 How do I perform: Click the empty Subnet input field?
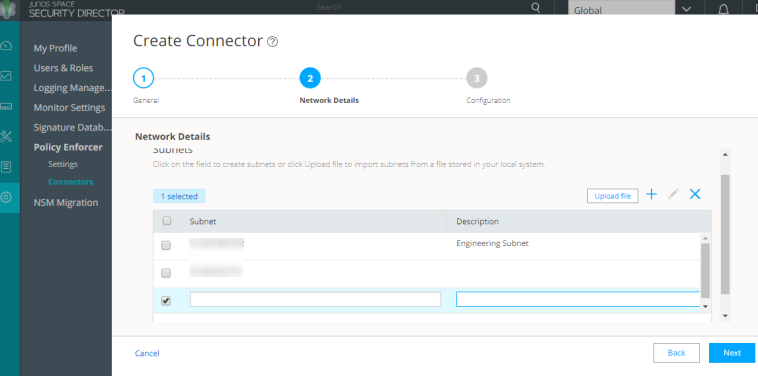coord(315,299)
